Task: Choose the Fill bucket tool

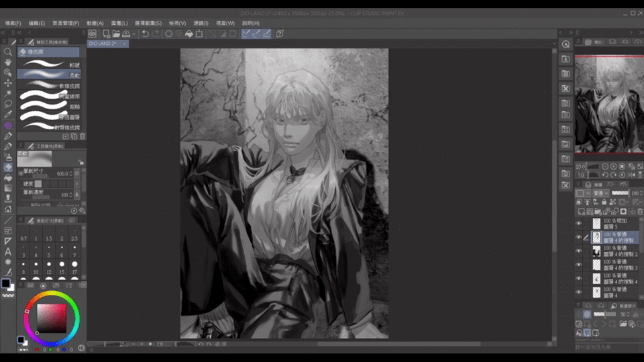Action: pyautogui.click(x=8, y=178)
